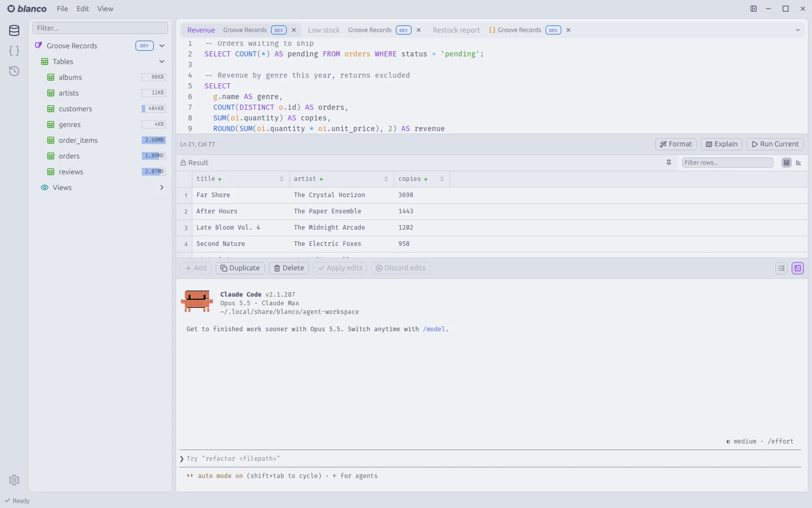Open the query history sidebar icon
The height and width of the screenshot is (508, 812).
pyautogui.click(x=14, y=71)
